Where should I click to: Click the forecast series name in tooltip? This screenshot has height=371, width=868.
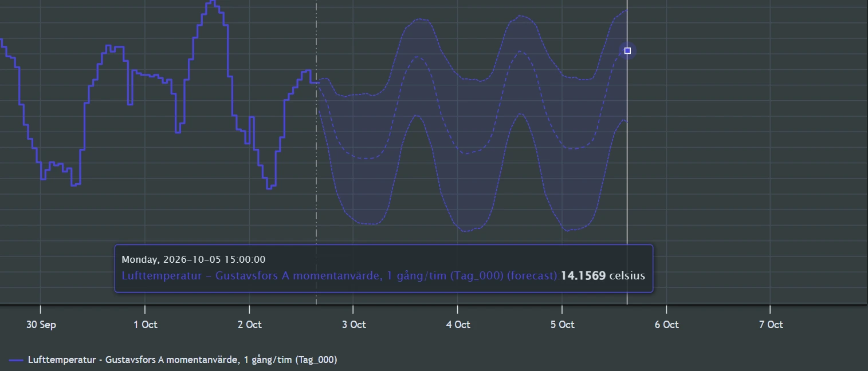click(341, 276)
